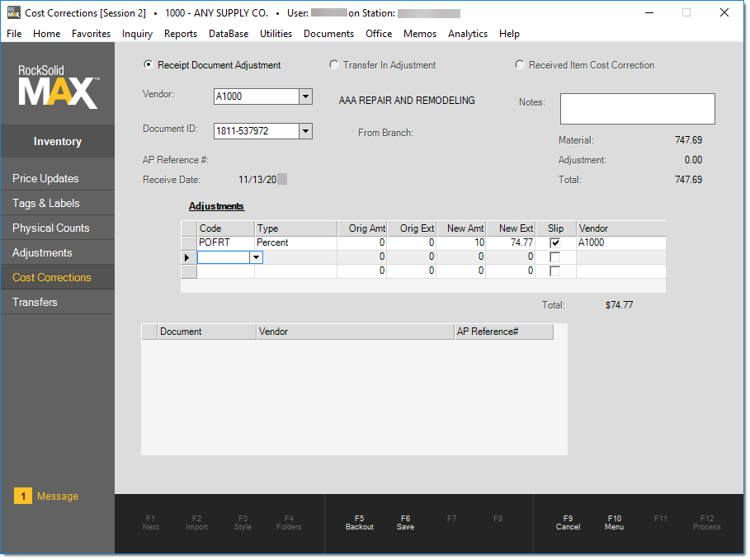Click the POFRT code cell

click(x=226, y=243)
